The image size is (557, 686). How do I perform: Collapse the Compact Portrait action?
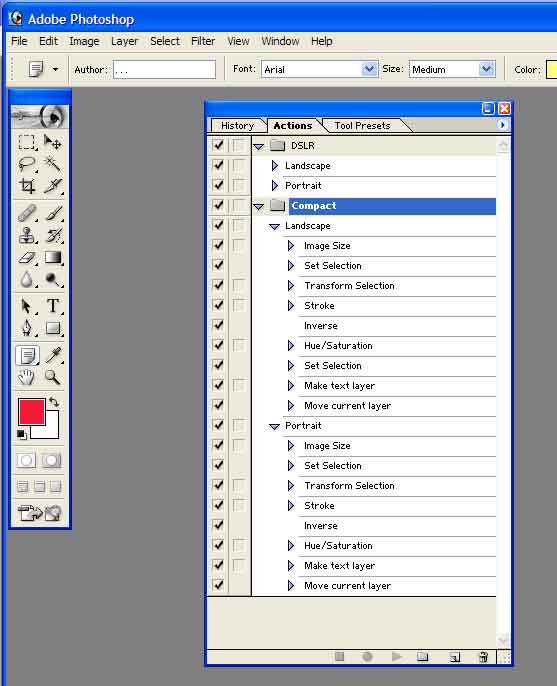(x=274, y=427)
